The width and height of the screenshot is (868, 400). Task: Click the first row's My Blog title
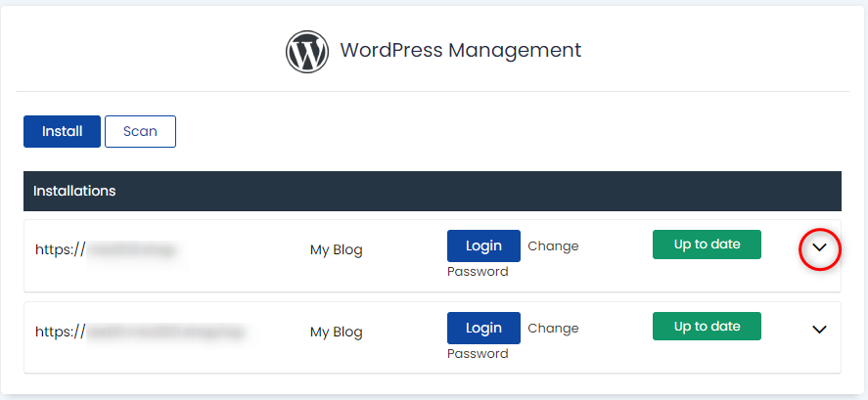click(x=336, y=250)
